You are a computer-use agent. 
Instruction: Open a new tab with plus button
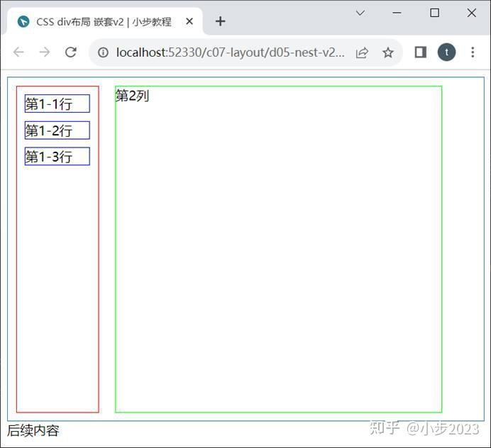coord(220,21)
